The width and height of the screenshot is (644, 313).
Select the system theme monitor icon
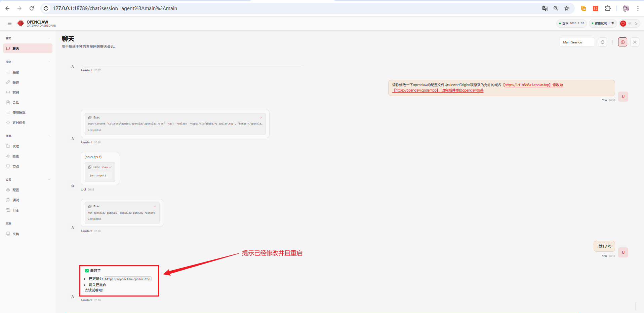pyautogui.click(x=623, y=24)
